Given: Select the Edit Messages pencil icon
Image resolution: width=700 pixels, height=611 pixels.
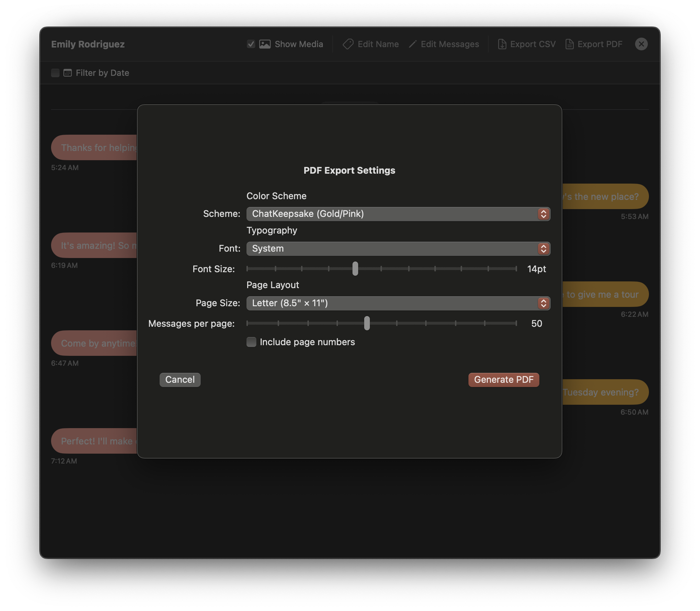Looking at the screenshot, I should 412,44.
